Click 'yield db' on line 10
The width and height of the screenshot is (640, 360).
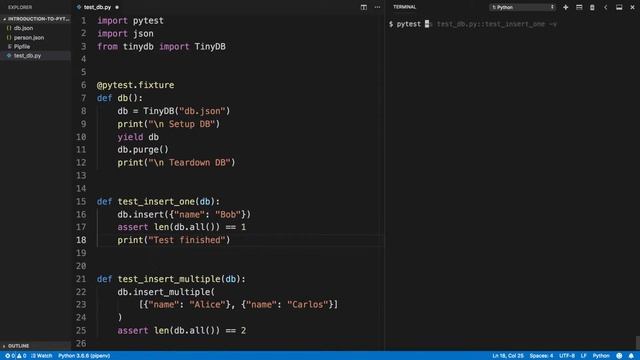[x=138, y=137]
